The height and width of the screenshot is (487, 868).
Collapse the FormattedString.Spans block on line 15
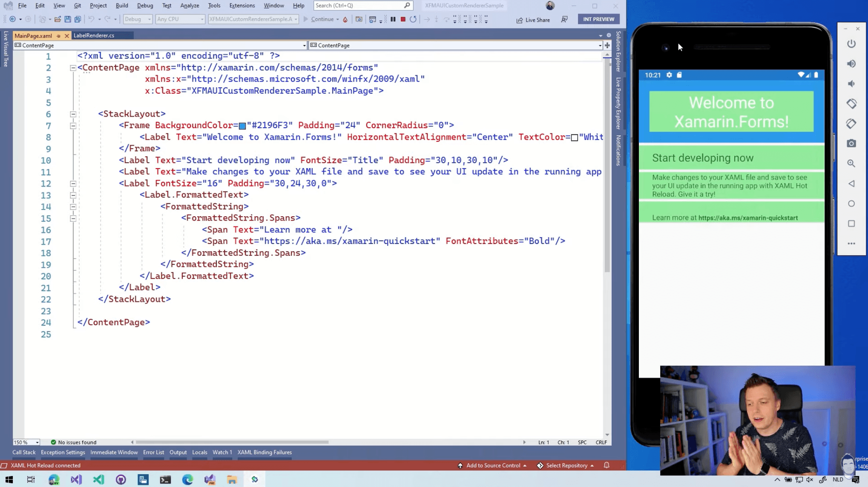tap(73, 218)
